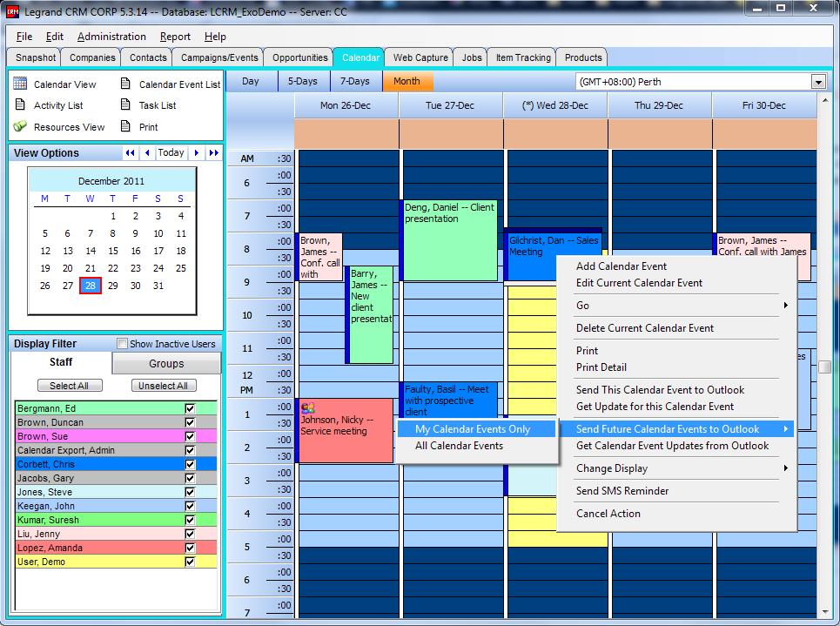Open the Groups filter tab

(x=166, y=363)
